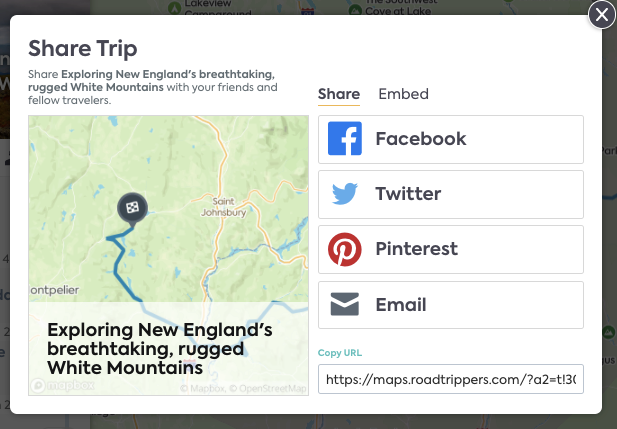Viewport: 617px width, 429px height.
Task: Click the red Pinterest logo icon
Action: 345,249
